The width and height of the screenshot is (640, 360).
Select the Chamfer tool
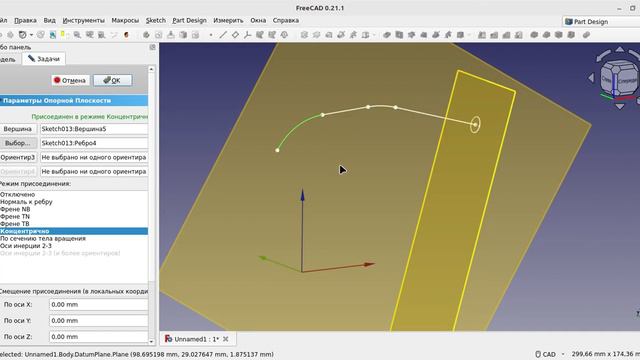546,35
